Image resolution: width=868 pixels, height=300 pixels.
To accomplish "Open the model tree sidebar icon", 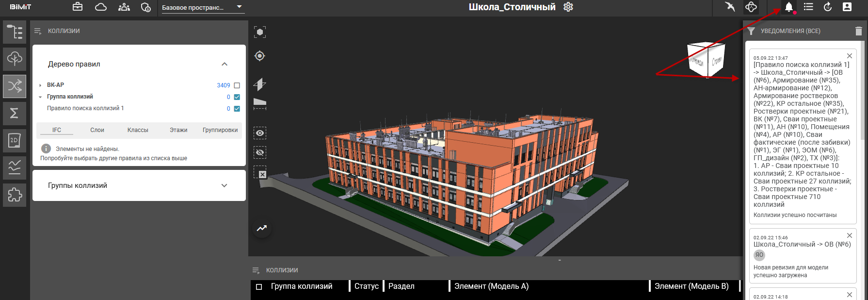I will click(x=15, y=32).
